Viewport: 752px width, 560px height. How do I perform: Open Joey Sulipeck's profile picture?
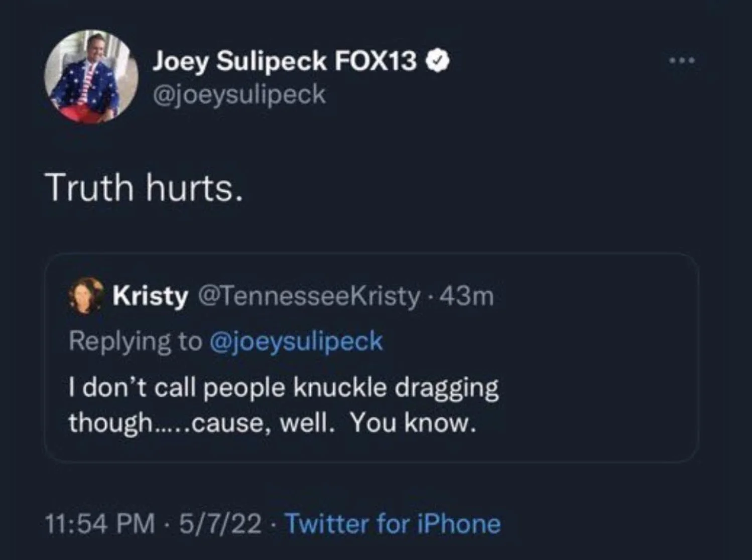click(91, 76)
